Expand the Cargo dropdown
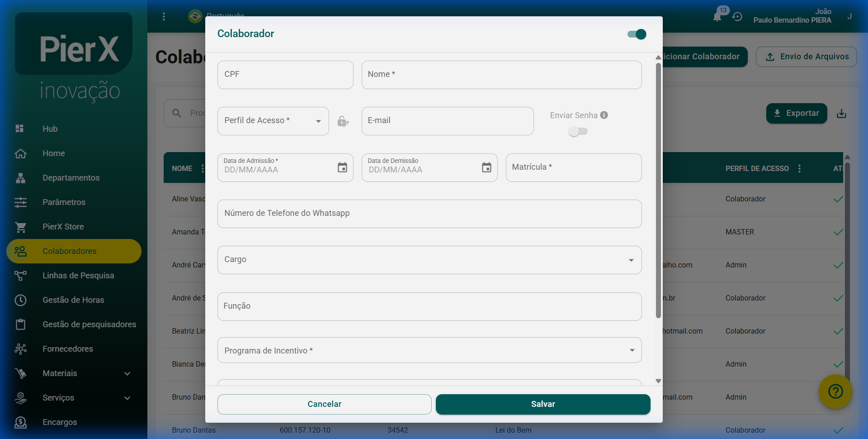 pos(429,260)
